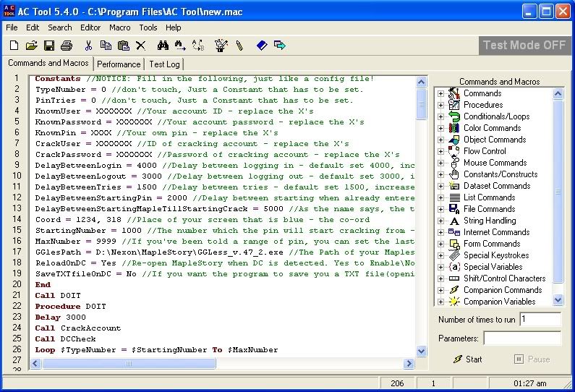Screen dimensions: 575x392
Task: Select the Mouse Commands icon
Action: [x=455, y=163]
